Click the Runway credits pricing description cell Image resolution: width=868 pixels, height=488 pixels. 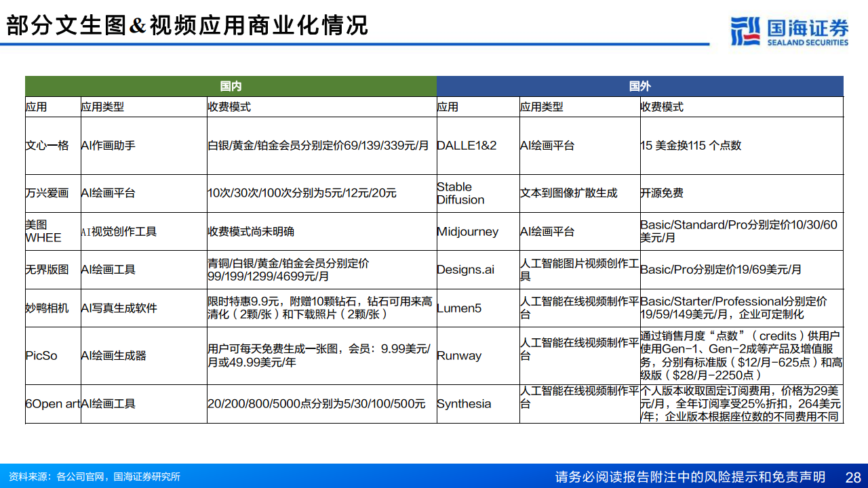(x=742, y=356)
